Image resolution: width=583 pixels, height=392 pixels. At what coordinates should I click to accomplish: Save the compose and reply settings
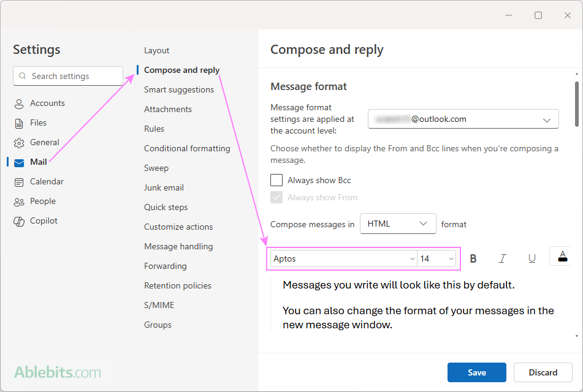pos(476,372)
